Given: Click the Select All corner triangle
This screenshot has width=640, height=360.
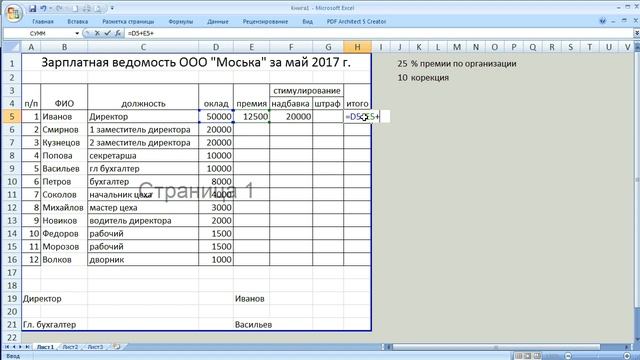Looking at the screenshot, I should pos(12,47).
